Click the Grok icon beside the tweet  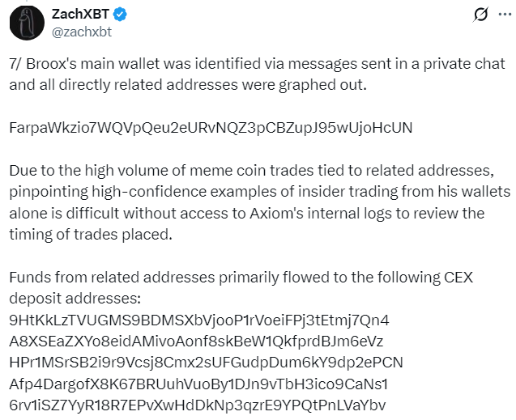(x=480, y=15)
